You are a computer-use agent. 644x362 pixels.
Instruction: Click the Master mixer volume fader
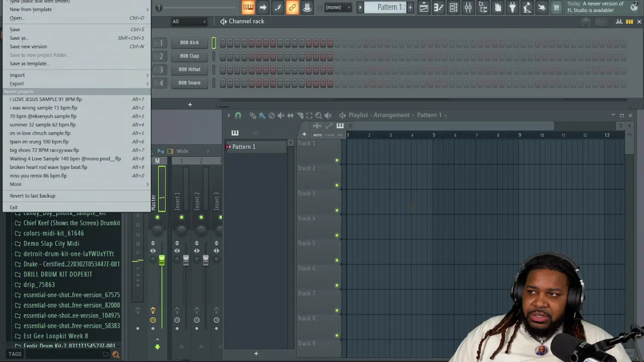[162, 260]
